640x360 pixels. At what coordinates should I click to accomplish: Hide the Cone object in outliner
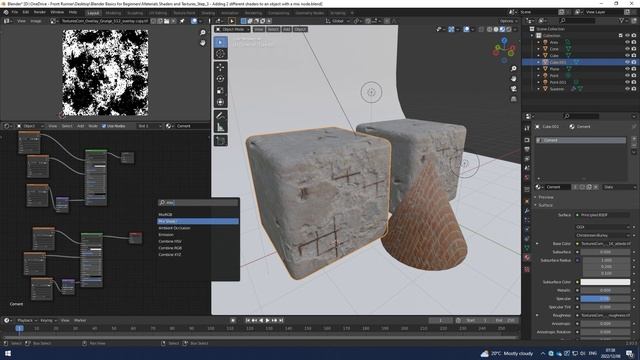(627, 49)
